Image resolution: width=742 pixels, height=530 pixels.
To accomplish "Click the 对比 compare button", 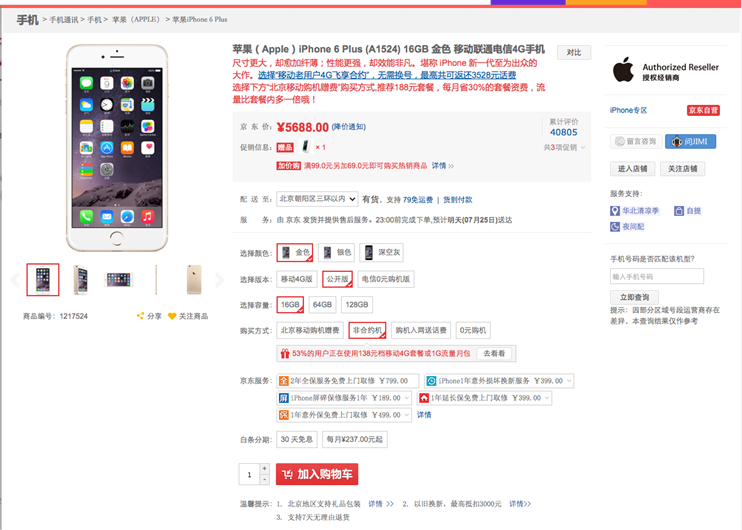I will point(574,53).
